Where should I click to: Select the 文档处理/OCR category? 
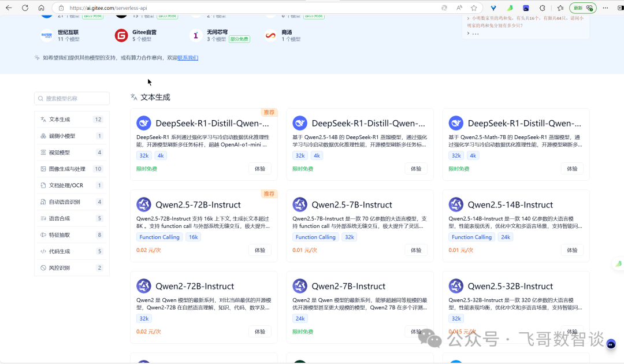(x=72, y=185)
